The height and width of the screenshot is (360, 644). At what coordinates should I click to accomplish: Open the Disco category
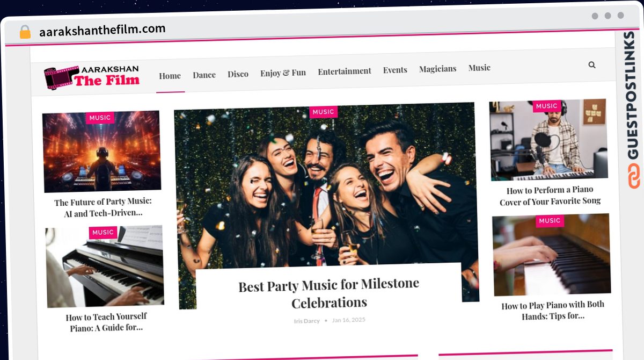click(238, 74)
